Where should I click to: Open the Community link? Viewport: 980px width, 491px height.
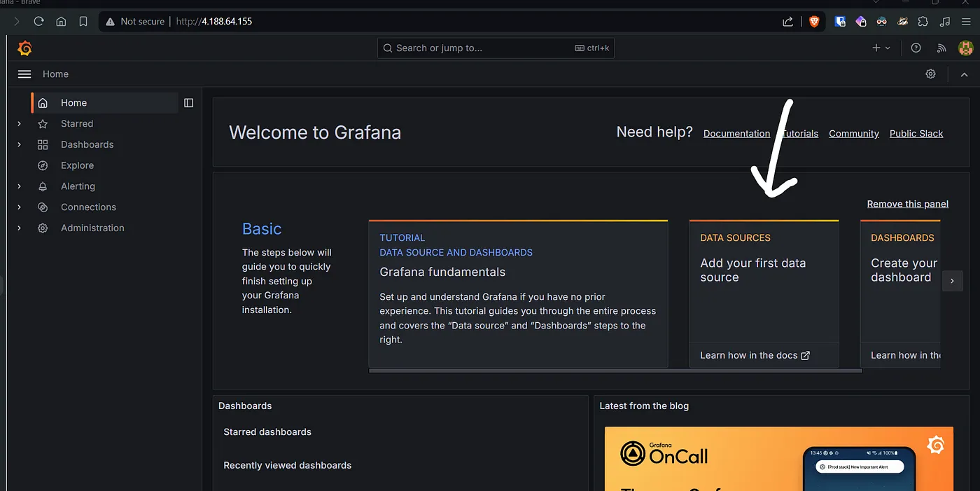pyautogui.click(x=854, y=134)
